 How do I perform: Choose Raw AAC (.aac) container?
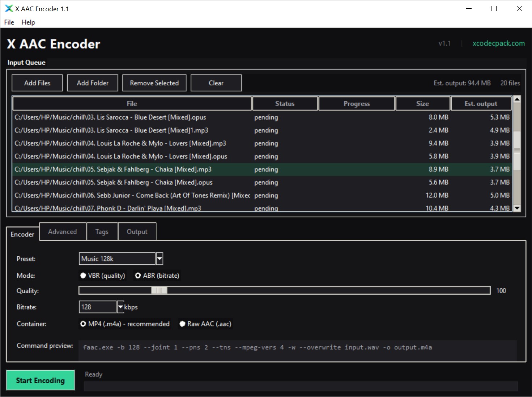point(205,324)
